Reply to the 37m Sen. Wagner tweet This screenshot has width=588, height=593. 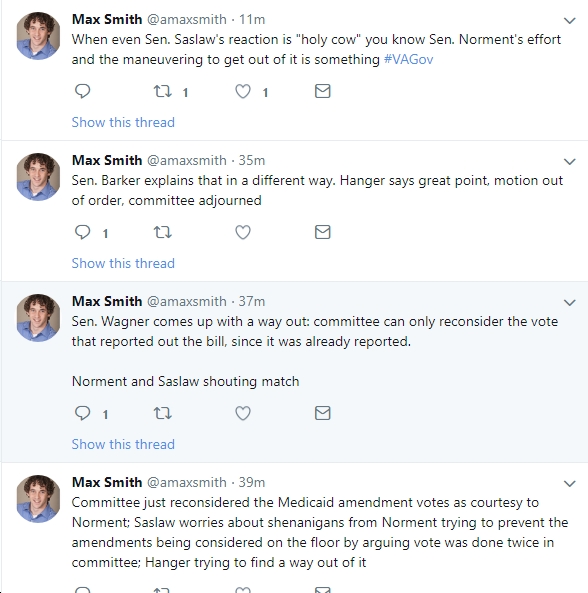[x=82, y=413]
